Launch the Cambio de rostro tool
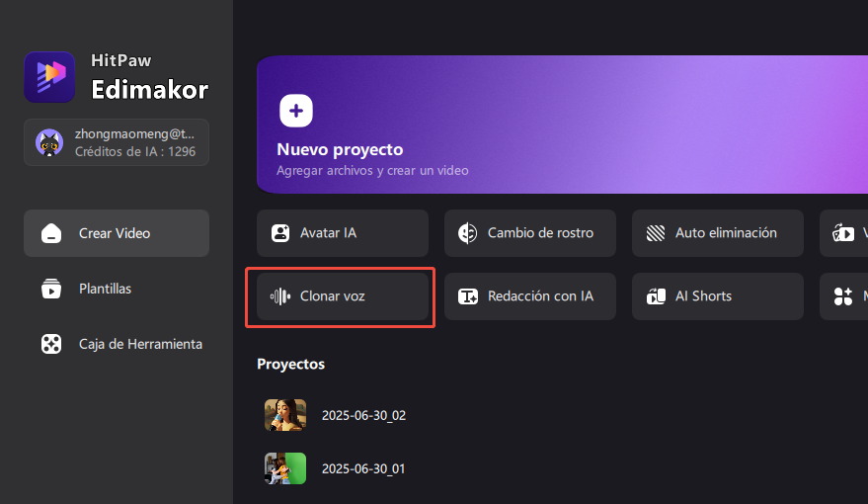Viewport: 868px width, 504px height. click(x=529, y=233)
